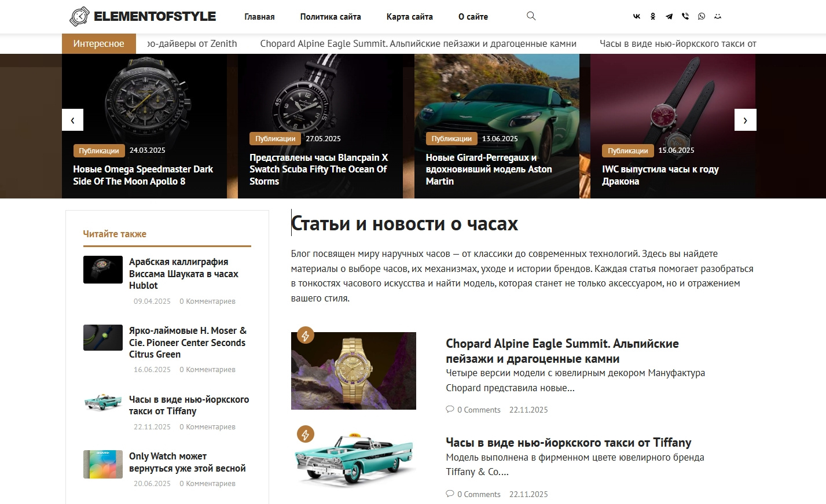The image size is (826, 504).
Task: Open the Zenith divers ticker headline
Action: (192, 43)
